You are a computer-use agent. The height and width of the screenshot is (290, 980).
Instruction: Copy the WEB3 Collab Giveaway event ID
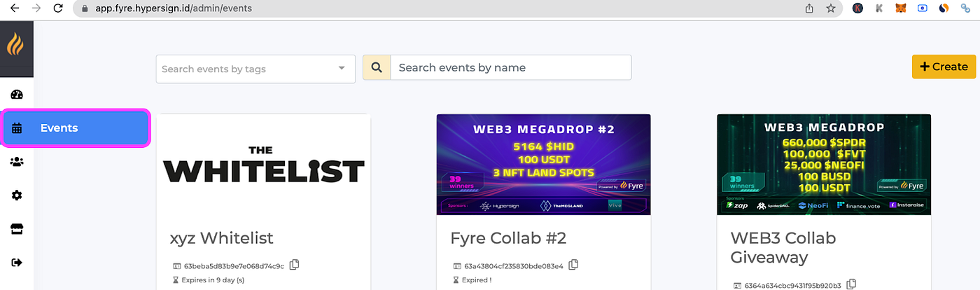852,284
